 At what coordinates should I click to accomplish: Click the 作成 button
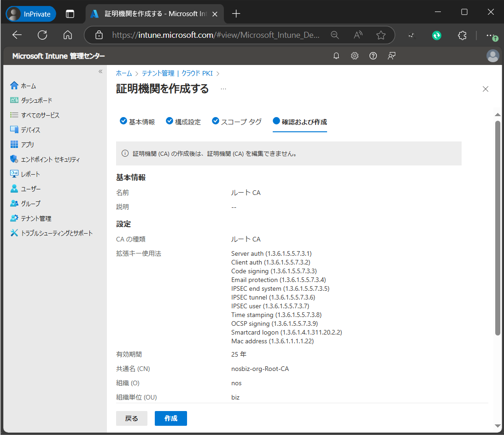point(170,418)
